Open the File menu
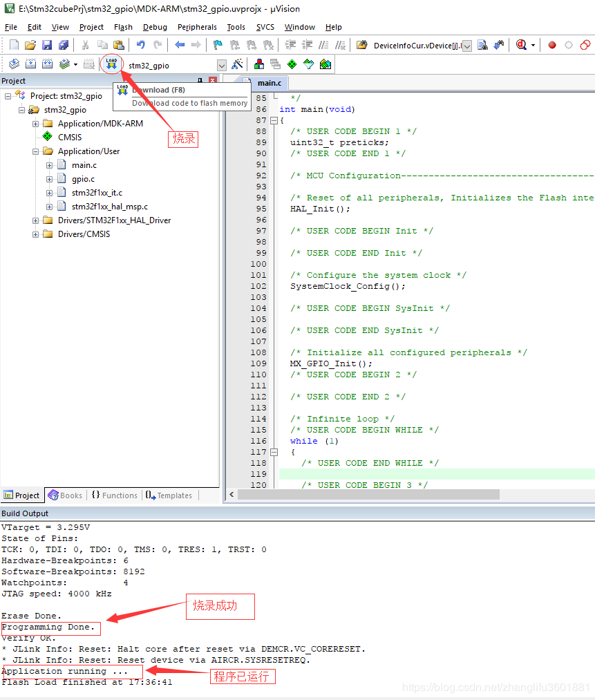Screen dimensions: 595x700 pyautogui.click(x=11, y=27)
